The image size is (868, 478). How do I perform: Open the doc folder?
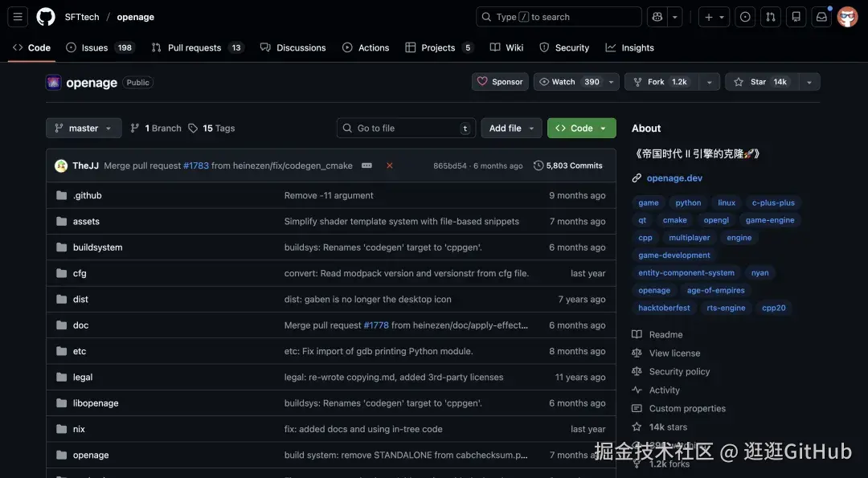[x=81, y=325]
